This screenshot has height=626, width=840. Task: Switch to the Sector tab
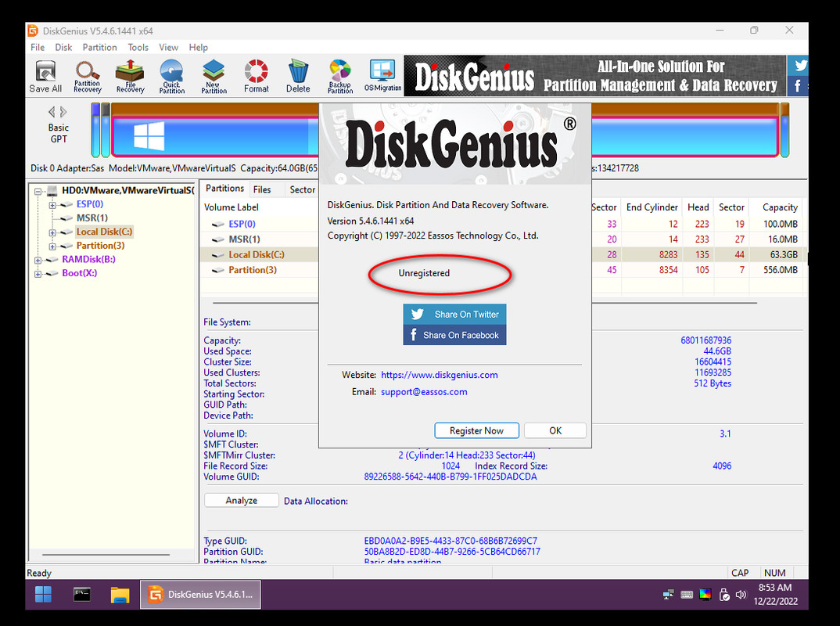302,189
